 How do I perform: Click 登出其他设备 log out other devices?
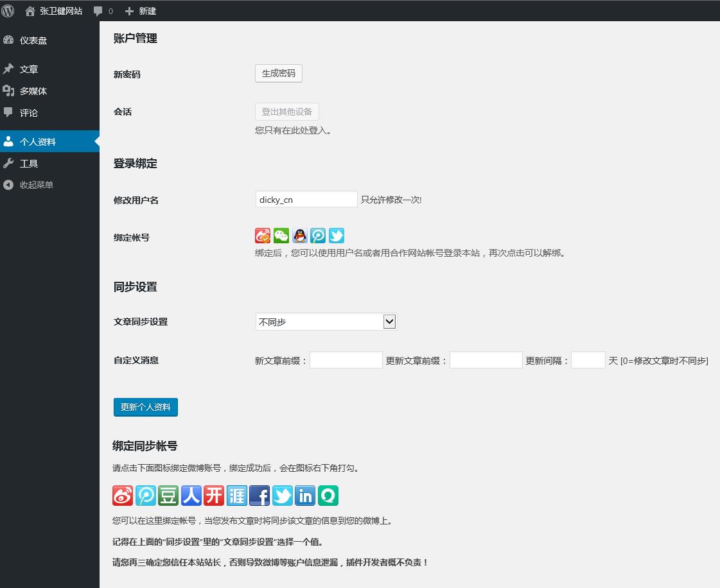tap(287, 112)
